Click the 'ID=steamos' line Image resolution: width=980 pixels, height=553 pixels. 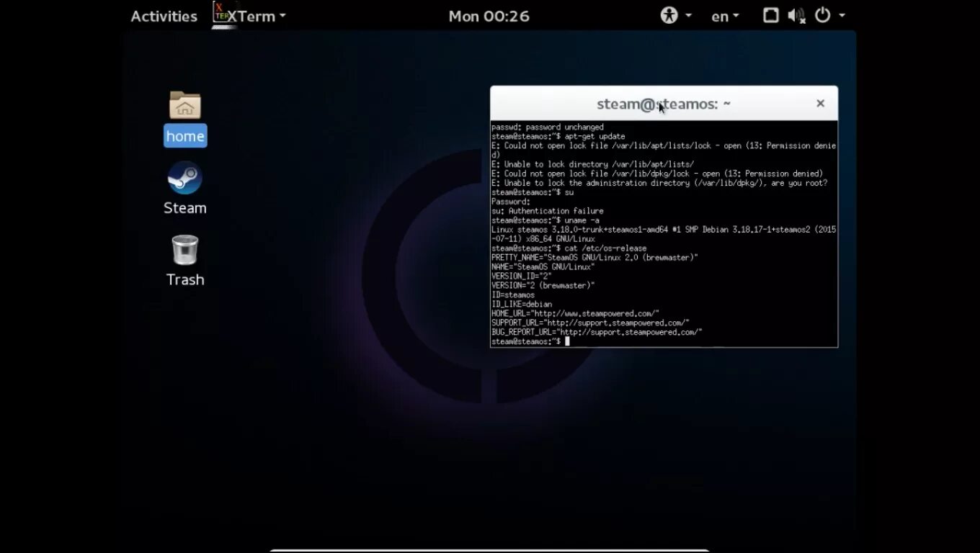[x=513, y=295]
